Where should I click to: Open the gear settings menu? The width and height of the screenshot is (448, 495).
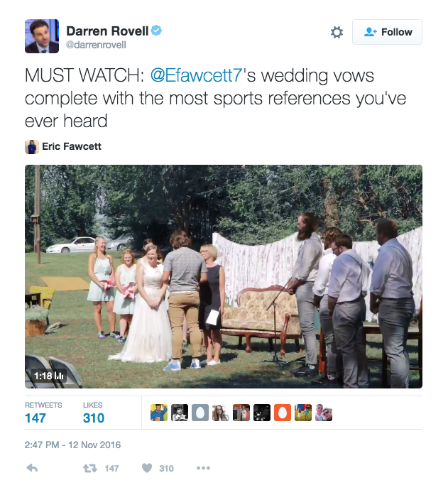[x=337, y=32]
